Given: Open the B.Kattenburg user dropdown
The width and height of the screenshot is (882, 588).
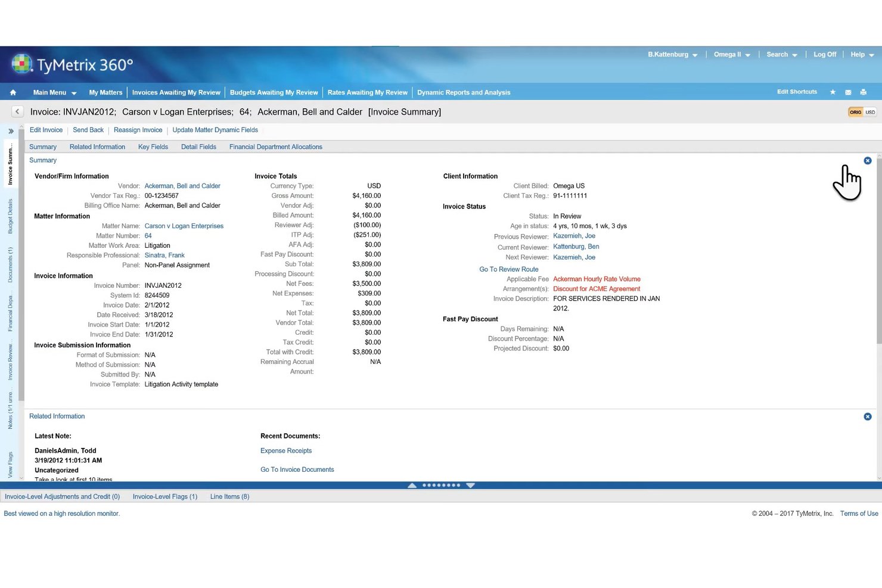Looking at the screenshot, I should tap(673, 55).
